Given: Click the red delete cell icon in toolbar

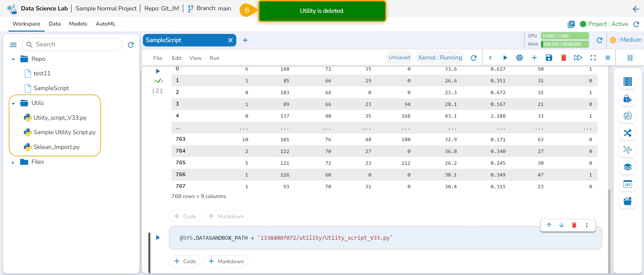Looking at the screenshot, I should coord(563,58).
